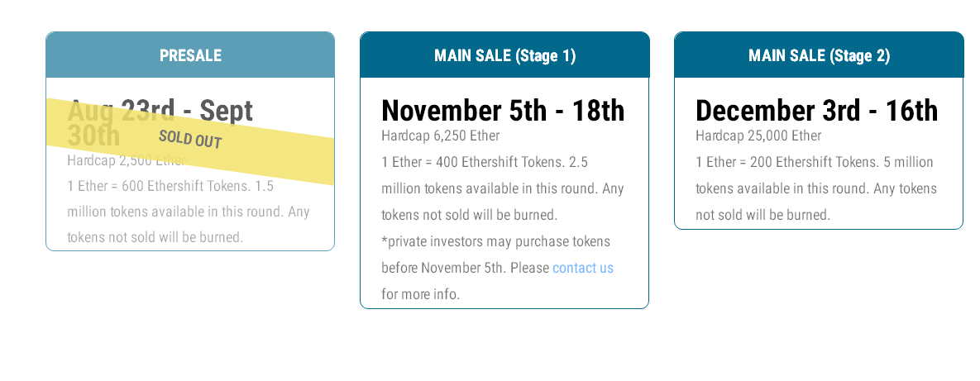Click the "Hardcap 6,250 Ether" text
Viewport: 980px width, 381px height.
(440, 136)
